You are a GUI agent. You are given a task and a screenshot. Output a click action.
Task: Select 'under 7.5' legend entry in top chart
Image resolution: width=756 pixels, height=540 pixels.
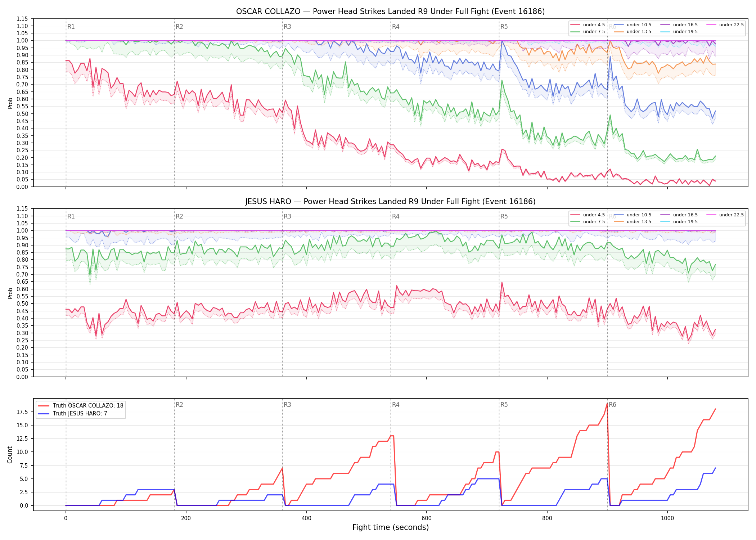588,32
